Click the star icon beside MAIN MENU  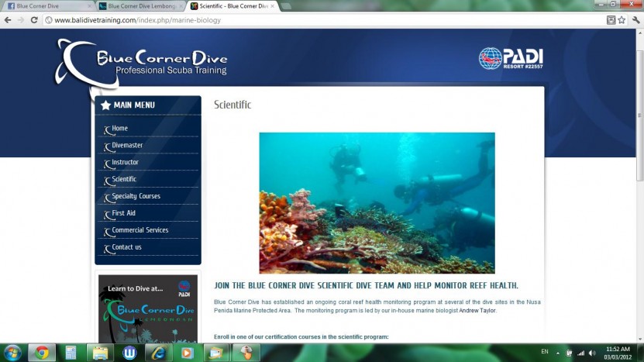tap(105, 105)
